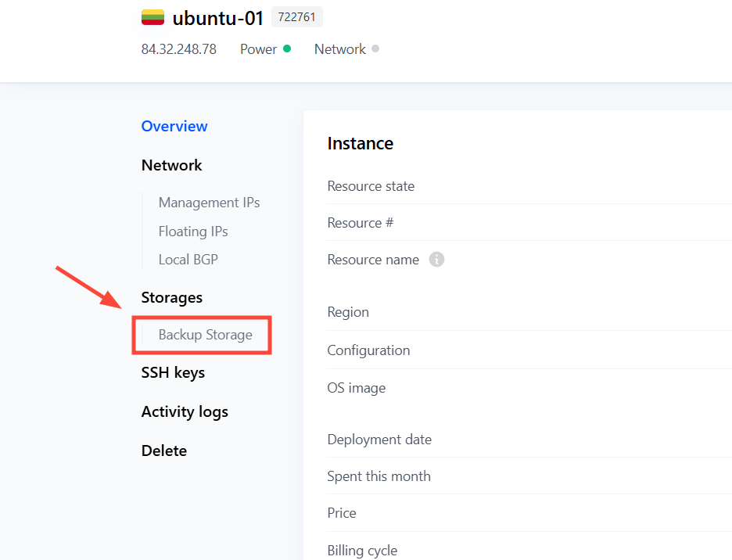This screenshot has height=560, width=732.
Task: Switch to the Overview tab
Action: pyautogui.click(x=174, y=126)
